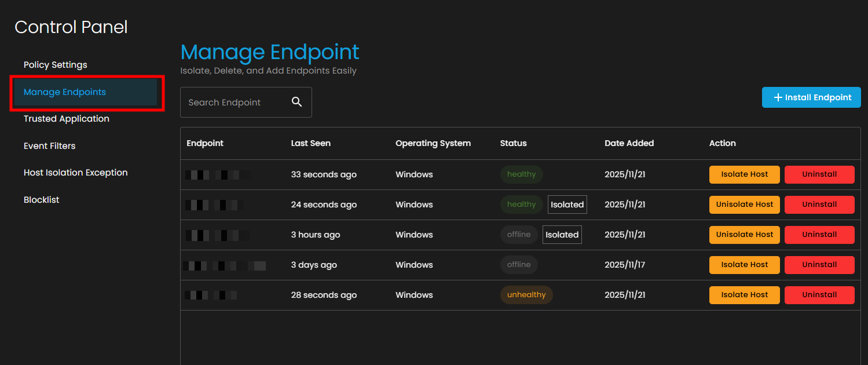Unisolate the host seen 3 hours ago
Screen dimensions: 868x365
[x=744, y=235]
